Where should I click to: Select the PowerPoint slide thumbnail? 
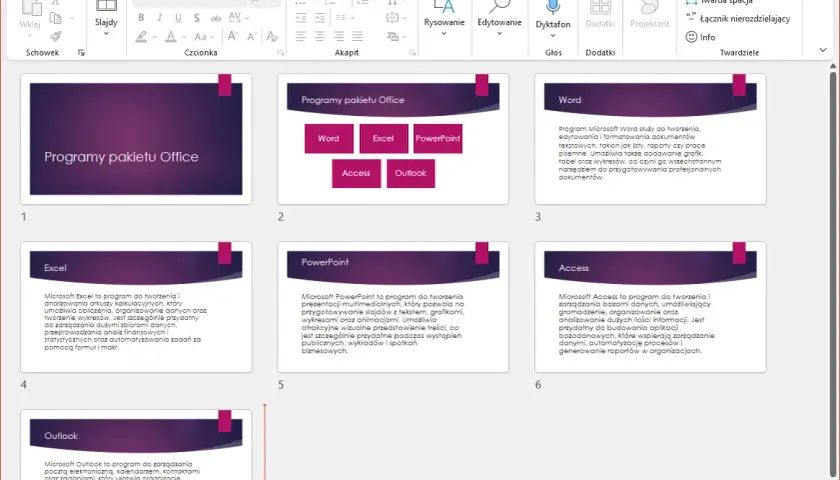[393, 307]
